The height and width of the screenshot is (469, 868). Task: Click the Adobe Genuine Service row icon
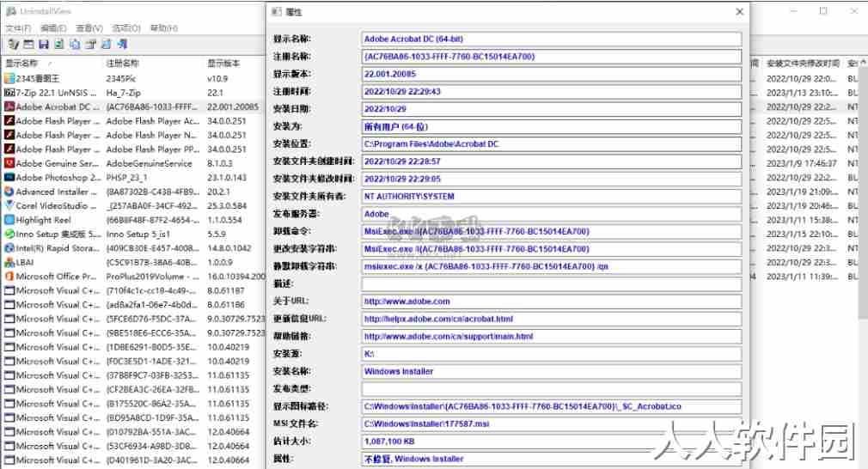9,163
